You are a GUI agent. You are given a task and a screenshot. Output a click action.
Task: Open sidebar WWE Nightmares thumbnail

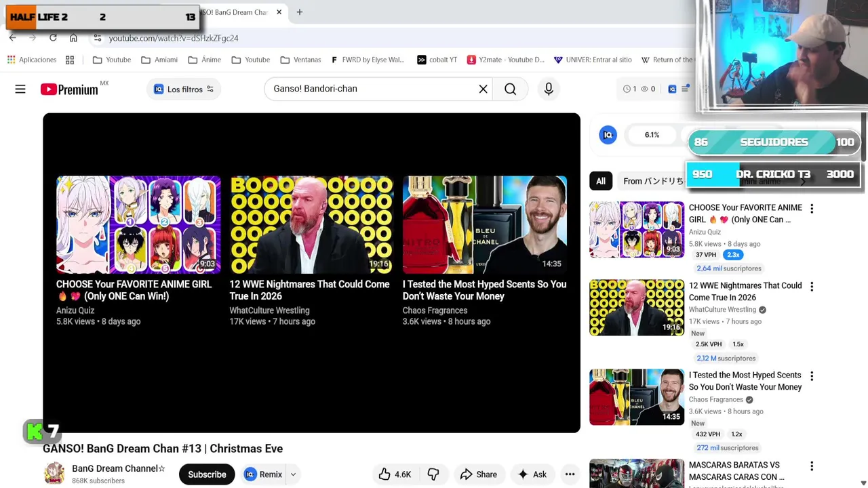point(637,307)
